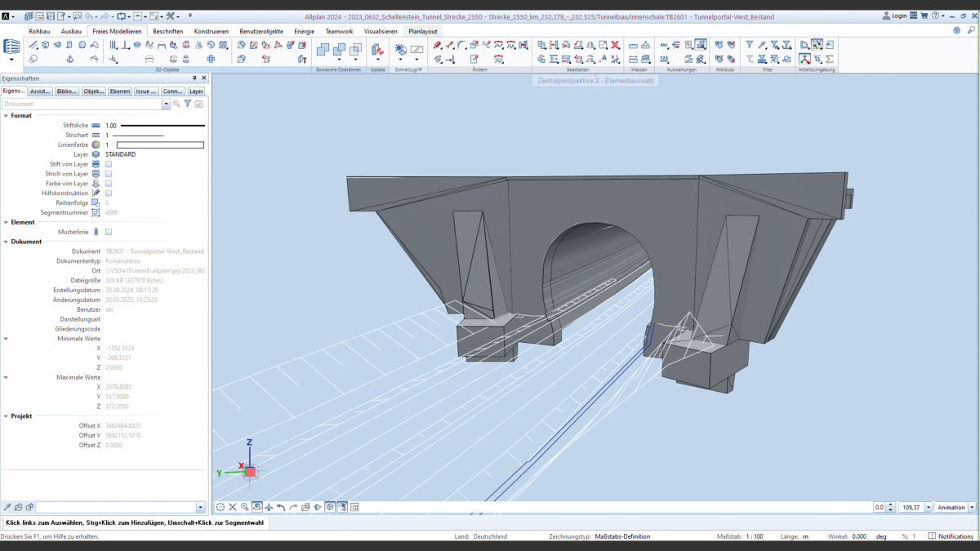980x551 pixels.
Task: Select the Update tool icon in ribbon
Action: coord(377,50)
